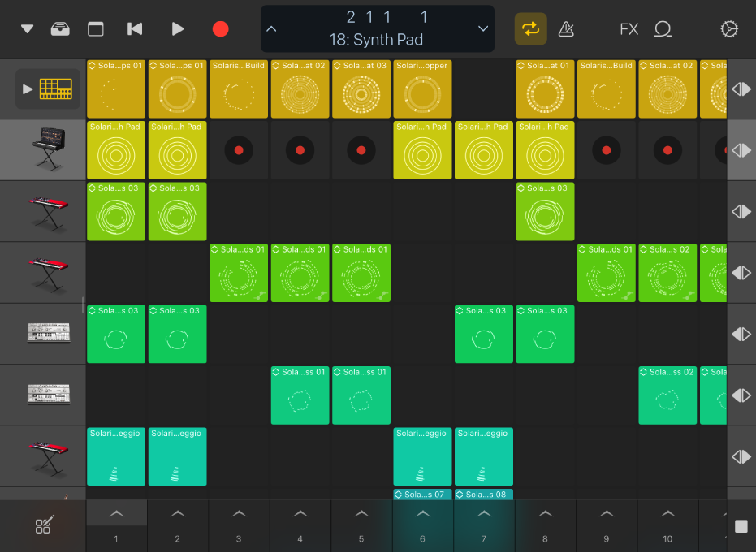Tap the cell edit mode icon bottom-left

(42, 525)
